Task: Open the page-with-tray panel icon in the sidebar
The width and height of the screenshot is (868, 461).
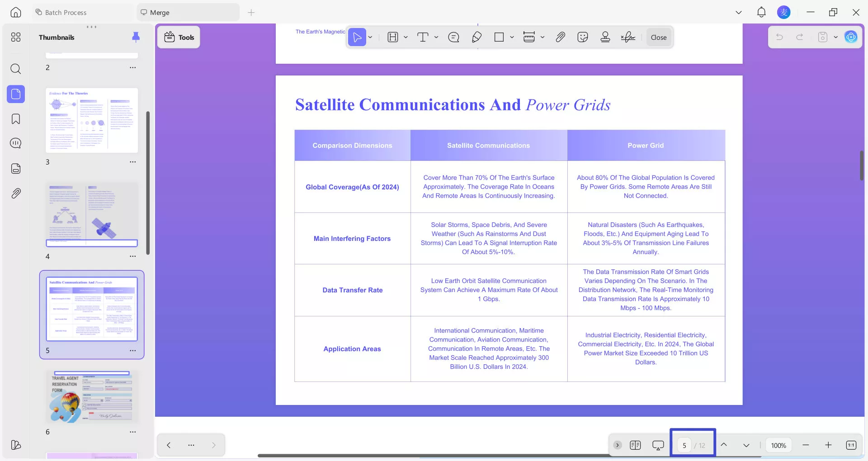Action: click(x=16, y=169)
